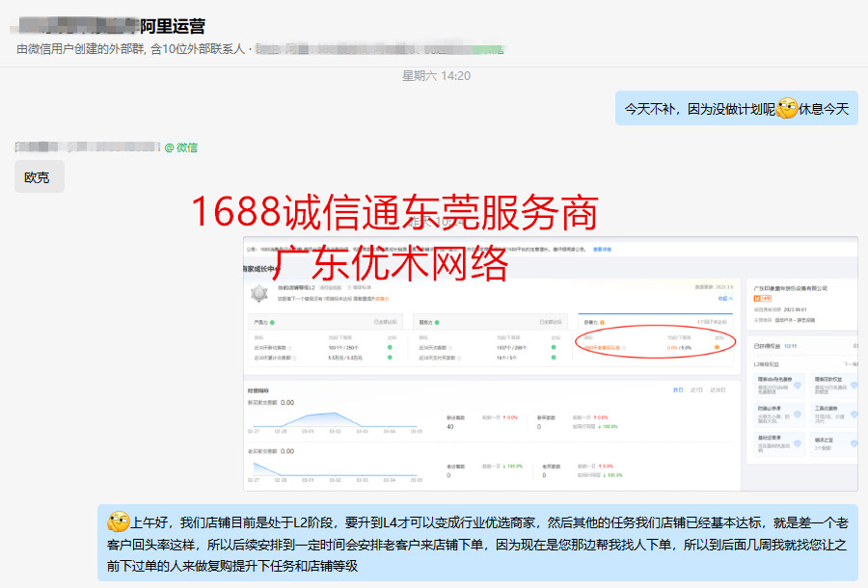Viewport: 868px width, 588px height.
Task: Click the orange 达标 indicator dot in circled row
Action: coord(716,347)
